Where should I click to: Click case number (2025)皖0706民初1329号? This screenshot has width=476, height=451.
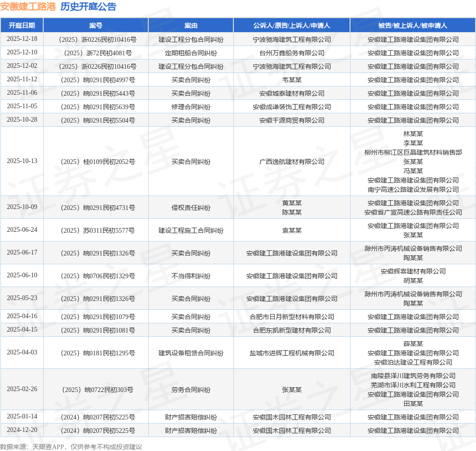98,276
